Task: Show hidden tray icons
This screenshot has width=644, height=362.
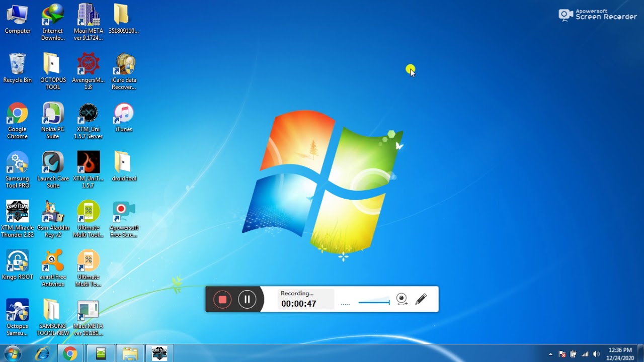Action: click(550, 354)
